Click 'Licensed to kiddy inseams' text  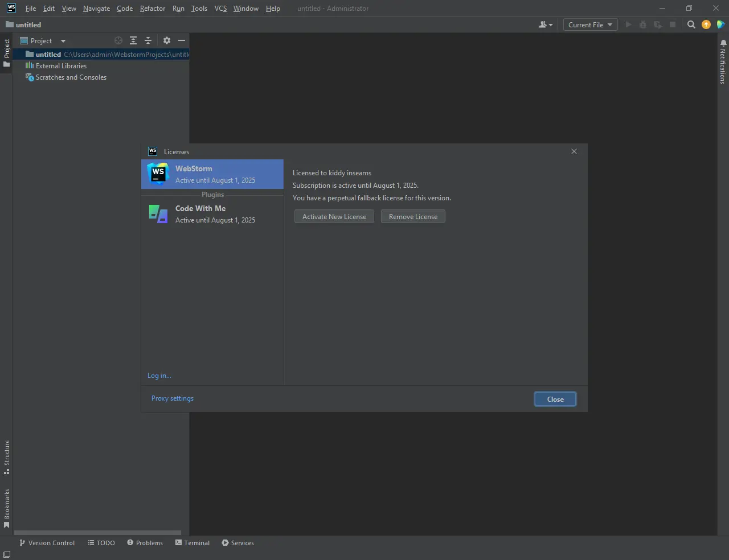click(332, 173)
